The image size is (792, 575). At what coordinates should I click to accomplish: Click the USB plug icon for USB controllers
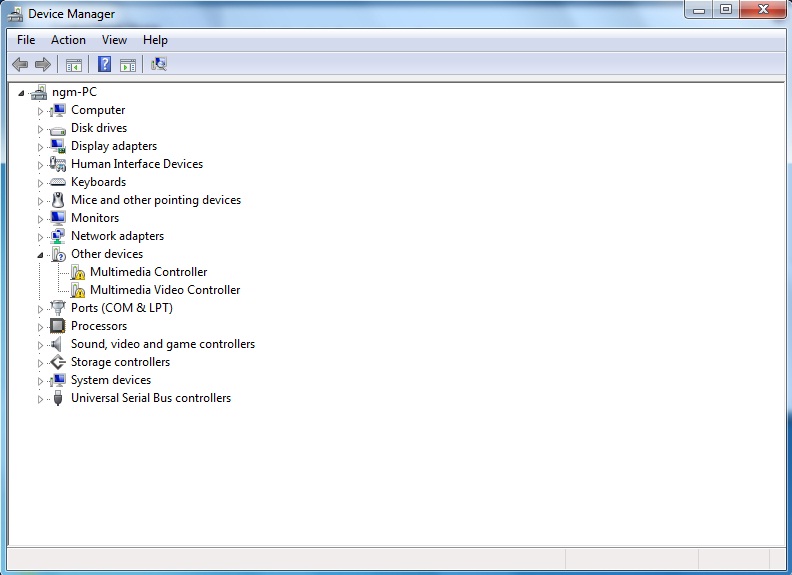[x=58, y=398]
